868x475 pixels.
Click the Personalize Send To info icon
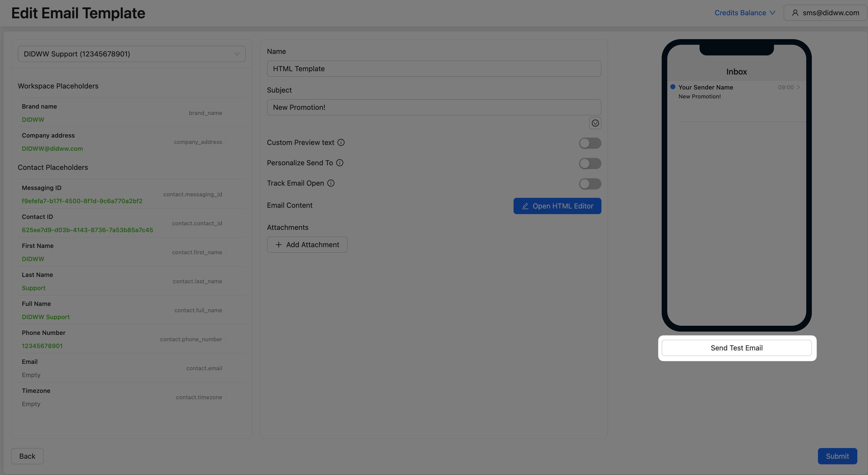340,163
